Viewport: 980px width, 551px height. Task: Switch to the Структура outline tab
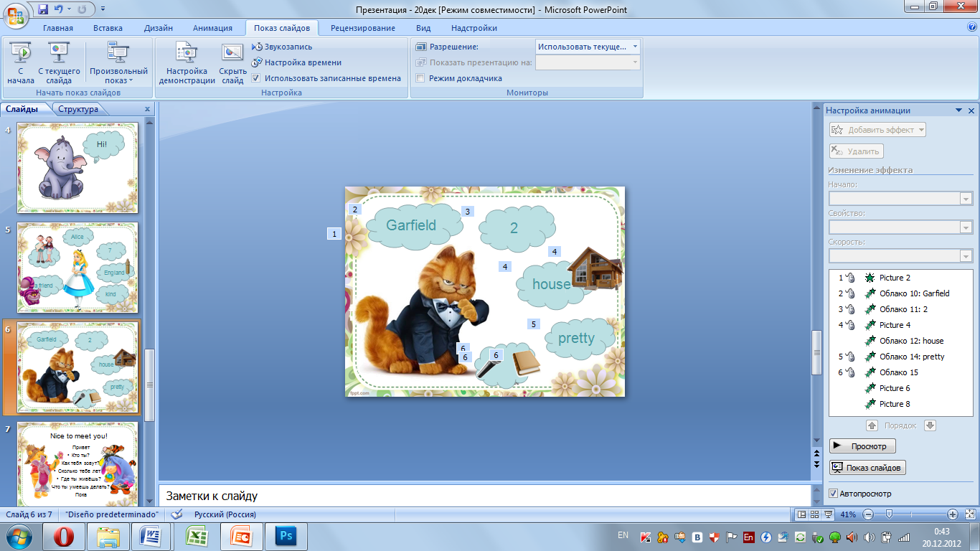click(78, 109)
